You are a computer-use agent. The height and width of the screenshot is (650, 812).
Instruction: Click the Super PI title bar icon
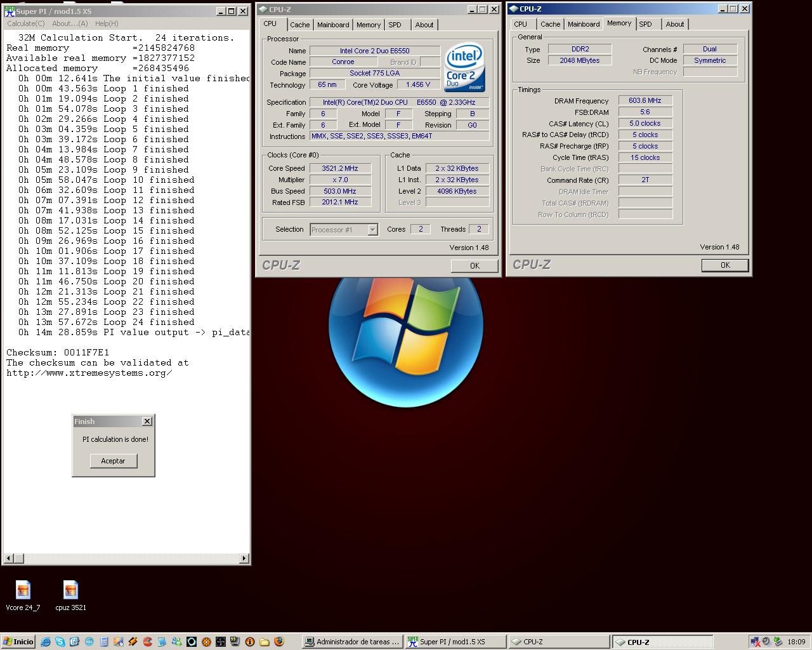[10, 11]
